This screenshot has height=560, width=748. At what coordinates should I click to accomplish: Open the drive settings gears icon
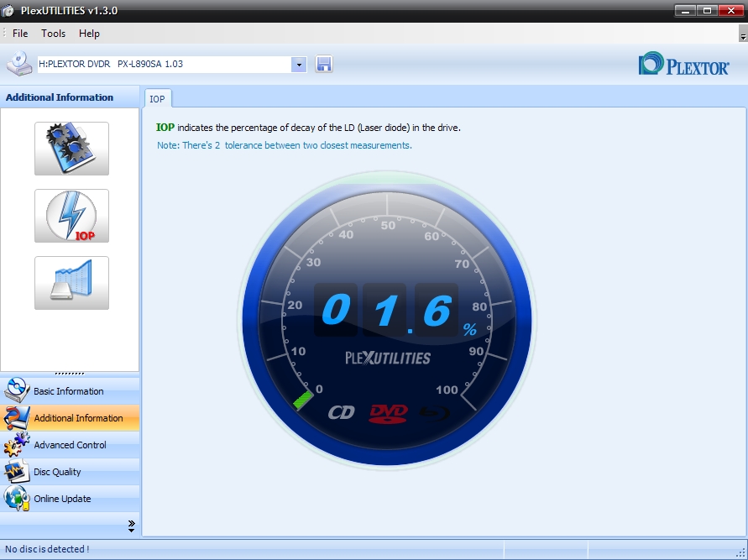click(x=71, y=149)
